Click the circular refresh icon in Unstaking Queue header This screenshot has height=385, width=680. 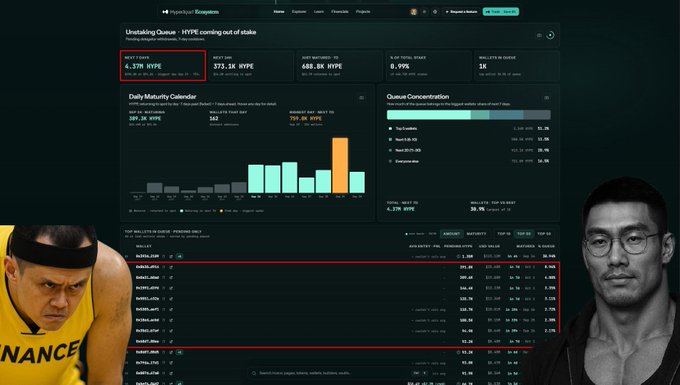[550, 35]
